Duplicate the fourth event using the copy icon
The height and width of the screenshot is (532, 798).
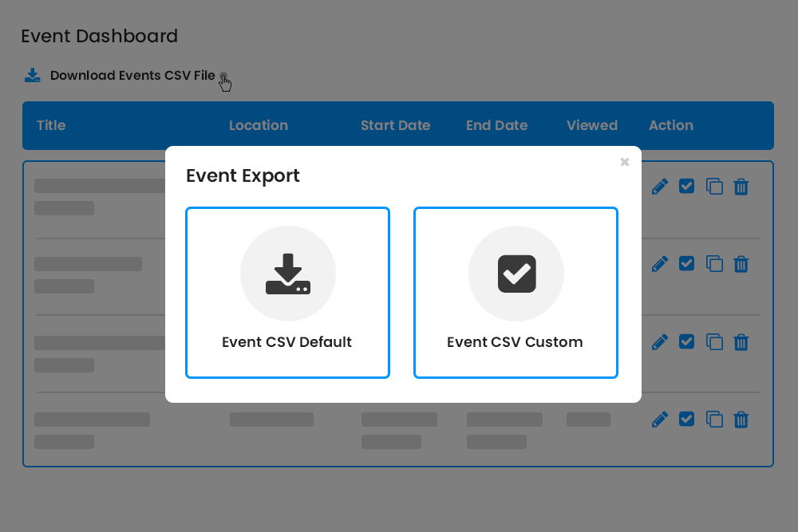click(714, 419)
